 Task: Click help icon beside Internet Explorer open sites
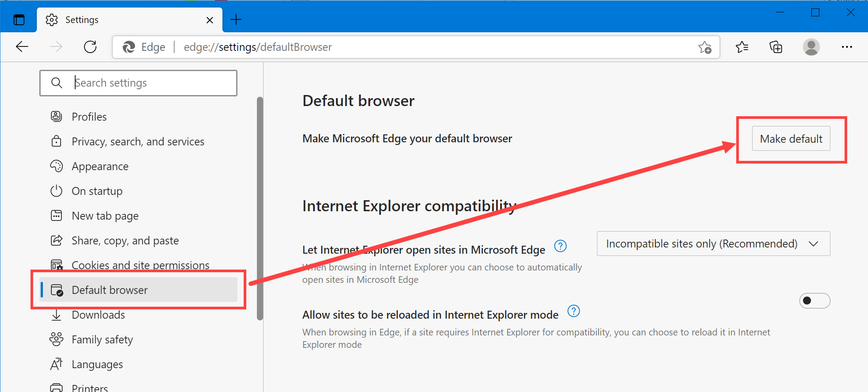tap(560, 246)
